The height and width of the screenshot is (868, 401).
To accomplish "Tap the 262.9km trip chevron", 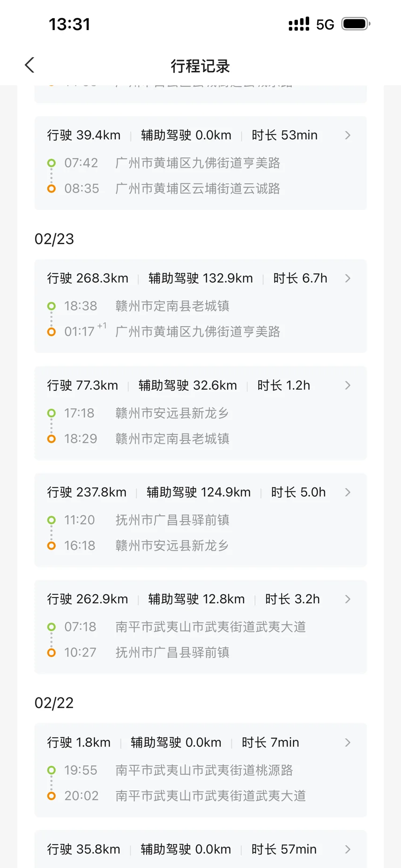I will pos(348,599).
